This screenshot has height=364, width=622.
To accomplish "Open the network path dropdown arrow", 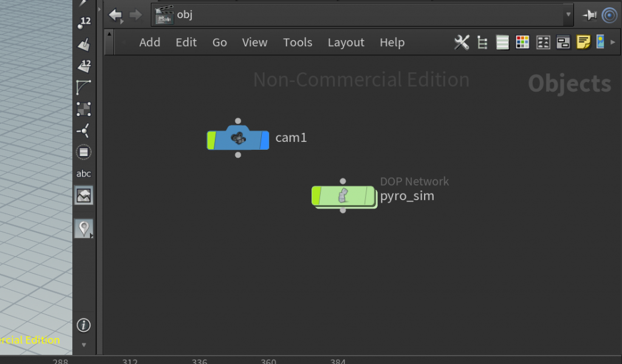I will [x=569, y=15].
